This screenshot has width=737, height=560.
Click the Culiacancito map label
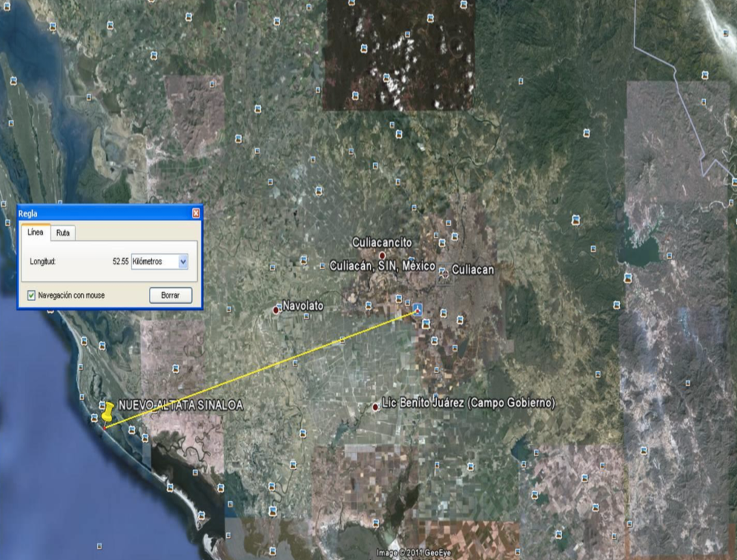point(382,243)
